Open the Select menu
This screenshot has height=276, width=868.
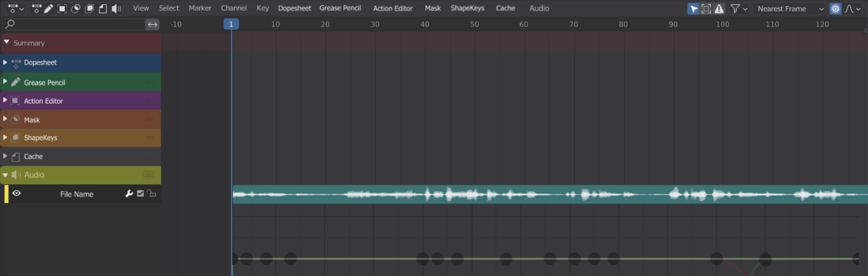coord(168,8)
